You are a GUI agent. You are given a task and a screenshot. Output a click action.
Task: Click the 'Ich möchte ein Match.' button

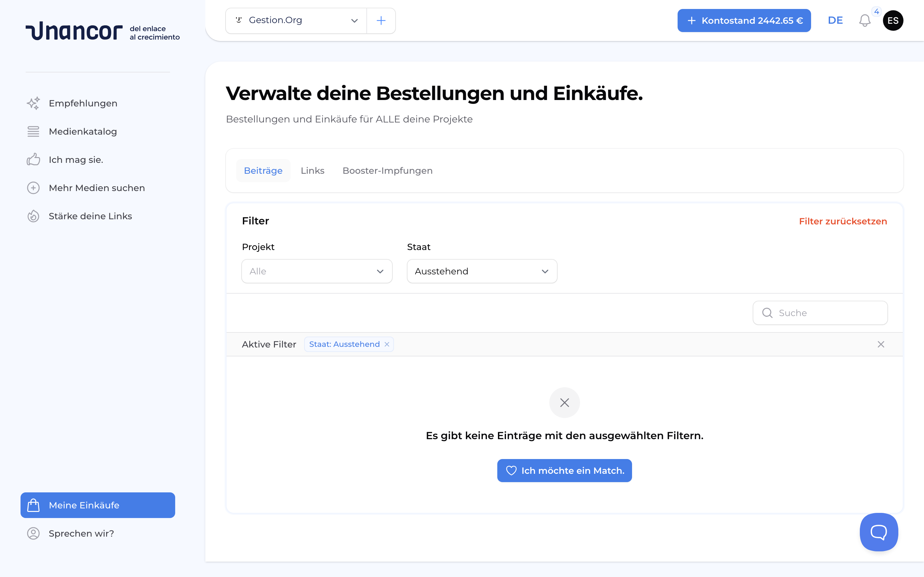[565, 471]
